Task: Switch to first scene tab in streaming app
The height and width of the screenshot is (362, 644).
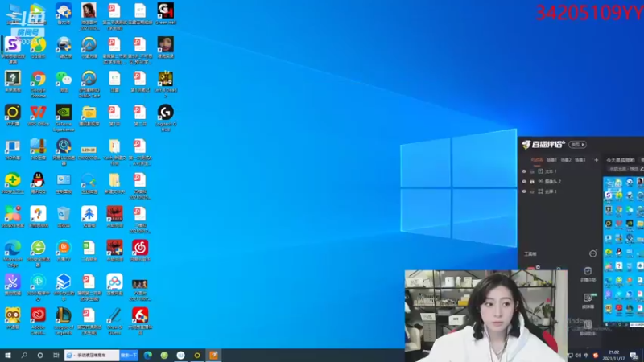Action: [x=537, y=160]
